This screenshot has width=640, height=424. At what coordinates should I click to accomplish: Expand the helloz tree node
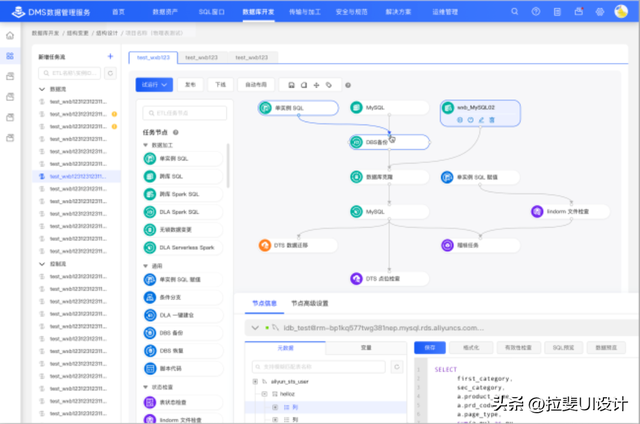(264, 394)
